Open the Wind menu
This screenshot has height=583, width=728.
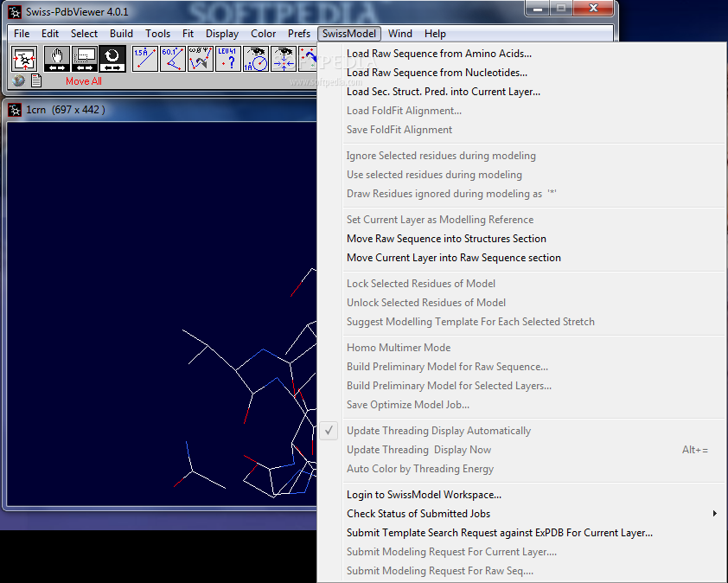tap(400, 34)
